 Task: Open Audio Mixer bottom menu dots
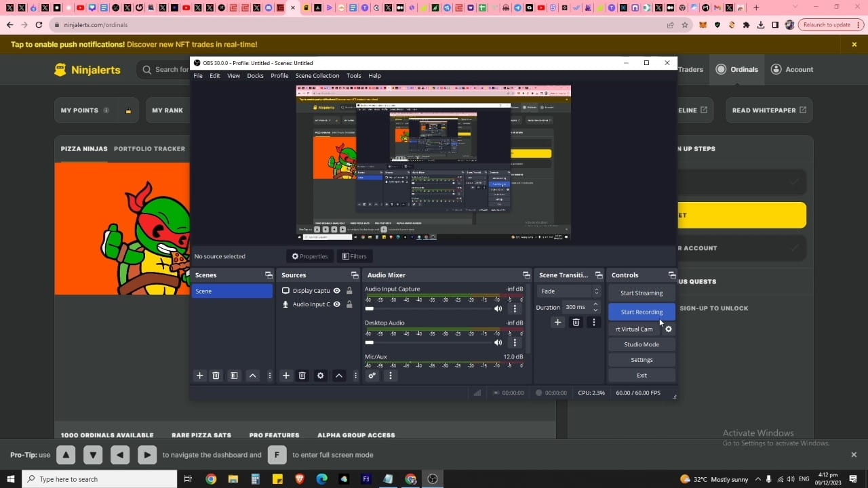390,375
